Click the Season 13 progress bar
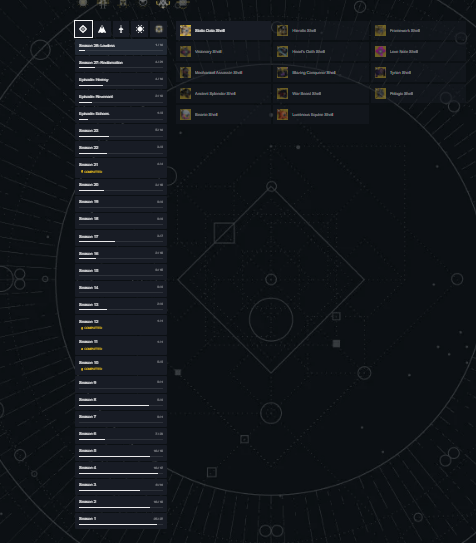Viewport: 476px width, 543px height. click(121, 309)
